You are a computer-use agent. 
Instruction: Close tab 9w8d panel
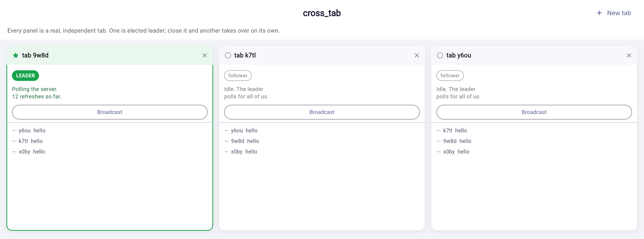pyautogui.click(x=204, y=55)
